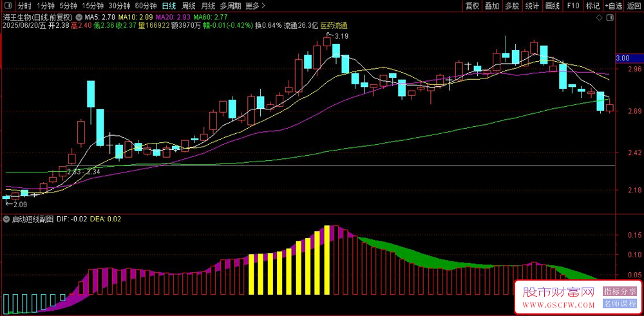Click the MA20: 2.93 indicator label
Viewport: 644px width, 316px height.
click(173, 17)
